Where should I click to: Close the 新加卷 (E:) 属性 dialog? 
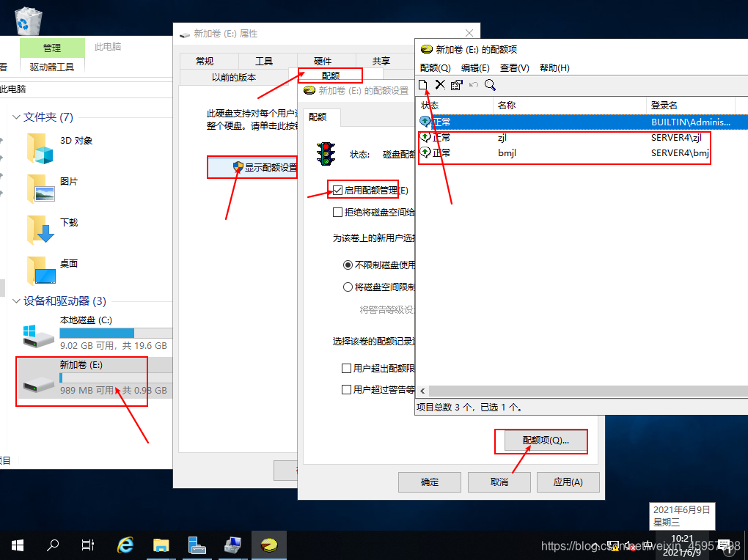(469, 33)
